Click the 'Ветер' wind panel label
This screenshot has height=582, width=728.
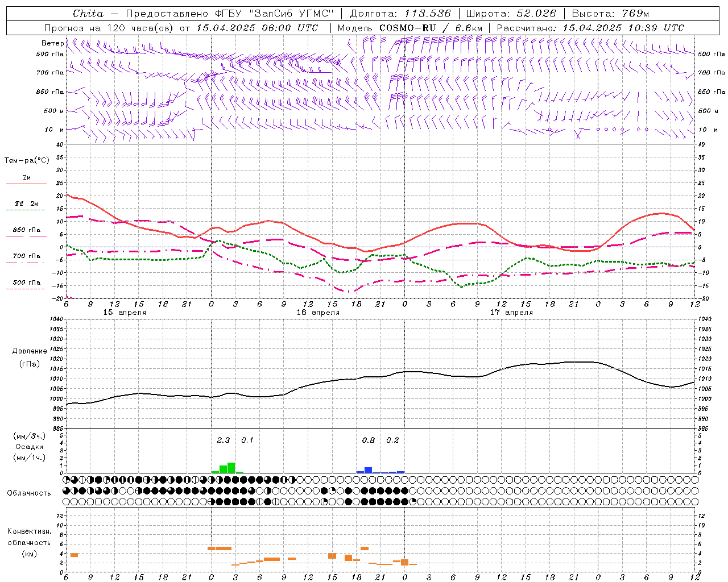(x=53, y=43)
